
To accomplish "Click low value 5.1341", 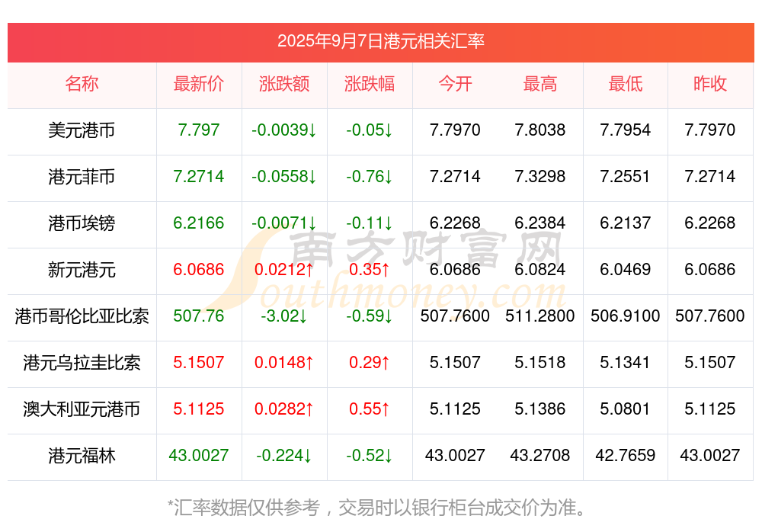I will pyautogui.click(x=625, y=362).
